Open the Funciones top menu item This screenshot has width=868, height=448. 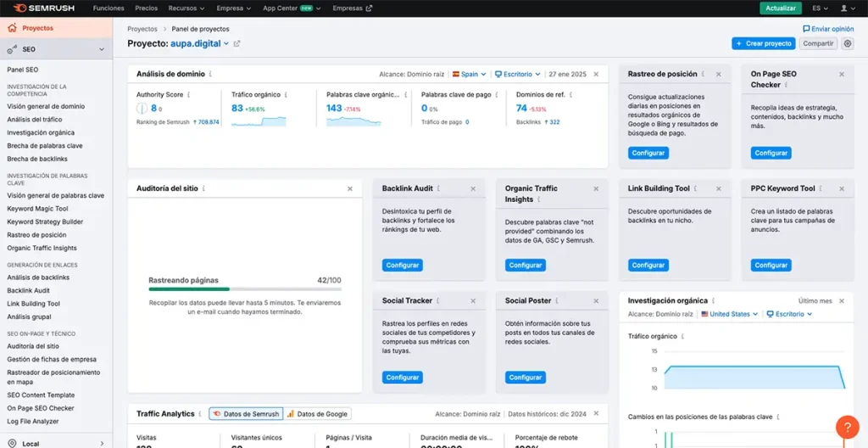108,8
